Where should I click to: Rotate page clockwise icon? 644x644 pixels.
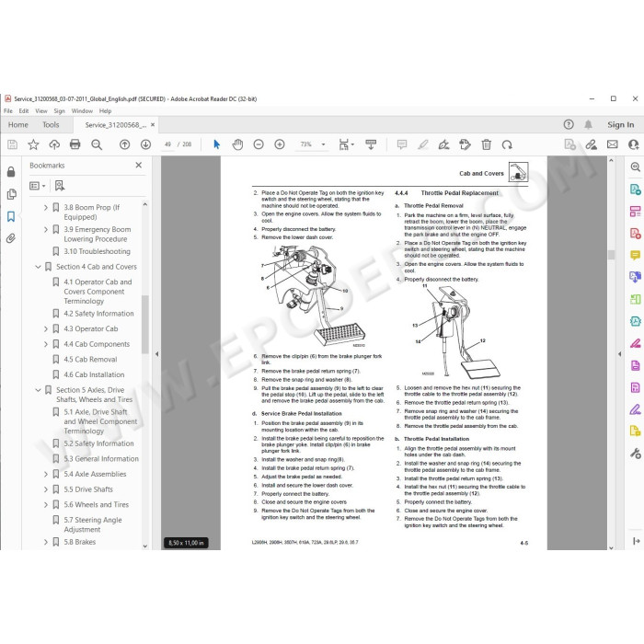tap(507, 144)
